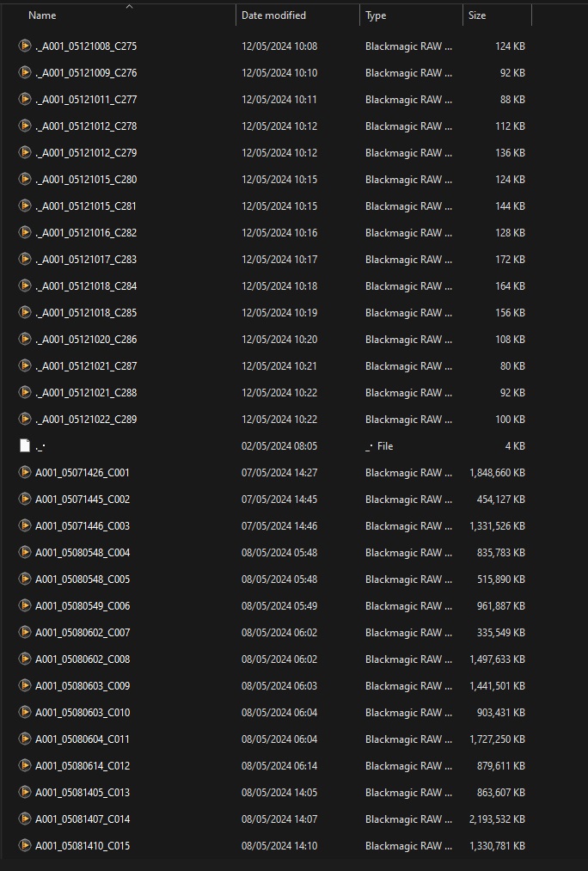Select file name A001_05080603_C010
This screenshot has width=588, height=871.
(x=83, y=713)
